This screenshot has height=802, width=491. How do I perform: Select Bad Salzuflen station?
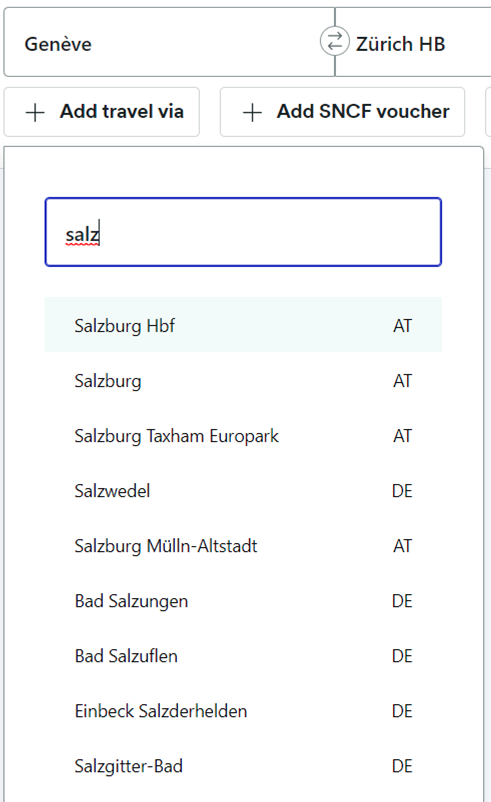(x=243, y=656)
